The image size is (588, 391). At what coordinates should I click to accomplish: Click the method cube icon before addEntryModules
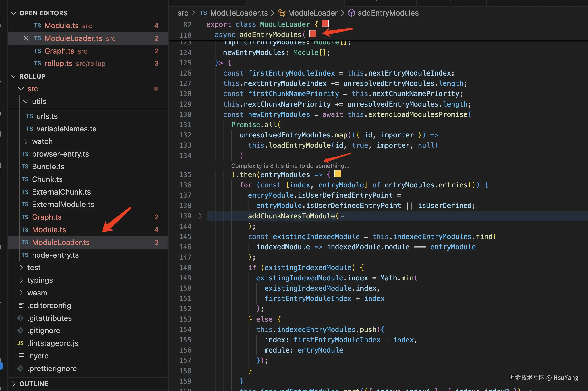(x=351, y=13)
